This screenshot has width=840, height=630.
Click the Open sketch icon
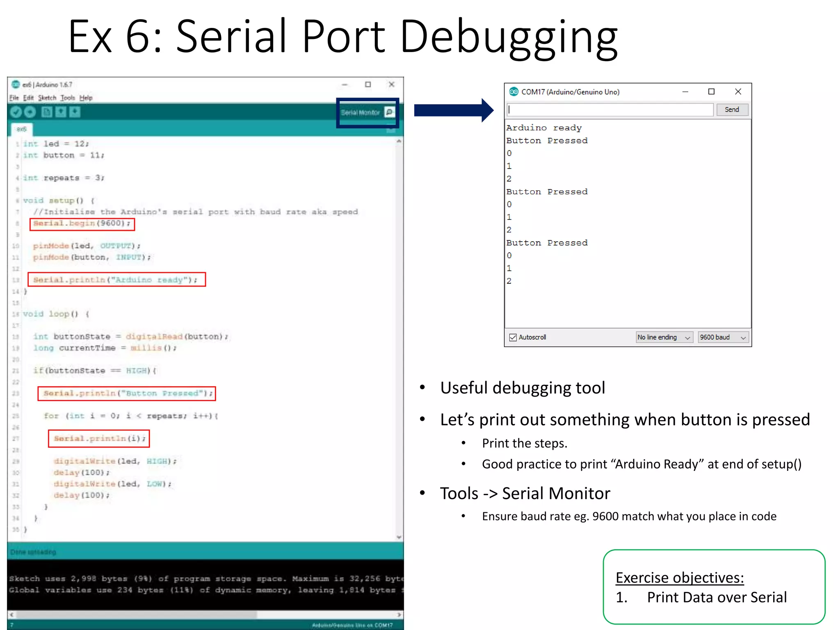(61, 112)
